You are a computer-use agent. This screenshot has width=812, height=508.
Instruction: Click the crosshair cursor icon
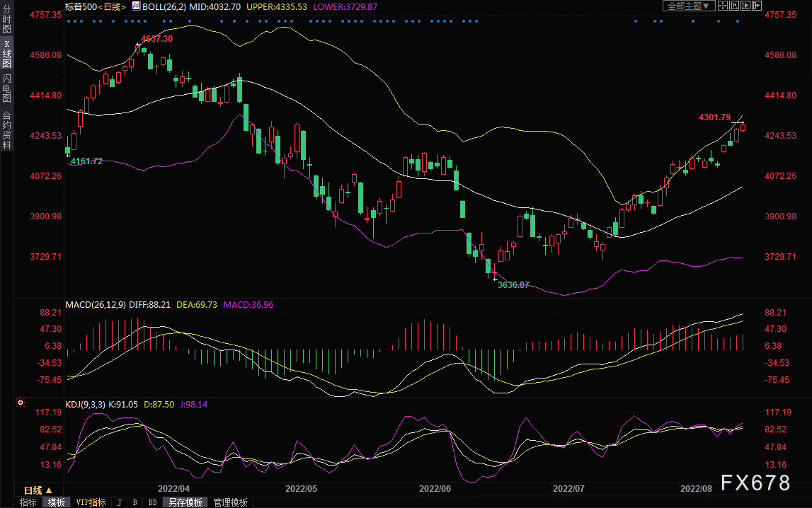(722, 6)
